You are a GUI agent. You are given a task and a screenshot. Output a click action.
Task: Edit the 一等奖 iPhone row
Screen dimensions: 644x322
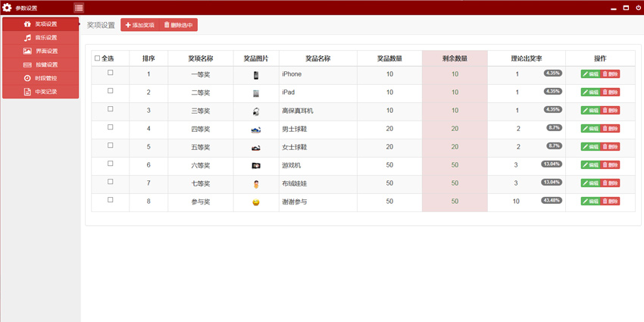591,74
